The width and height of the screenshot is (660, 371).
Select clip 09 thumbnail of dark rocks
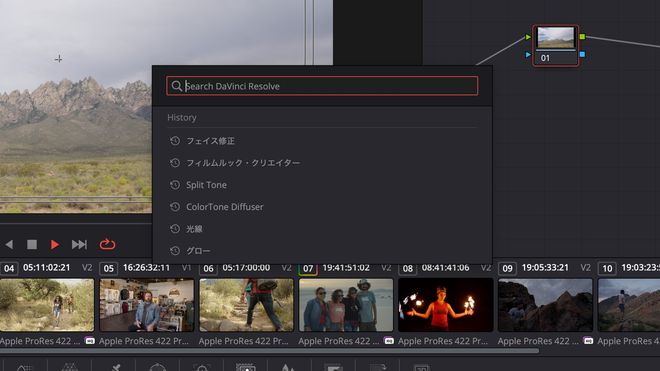(546, 305)
